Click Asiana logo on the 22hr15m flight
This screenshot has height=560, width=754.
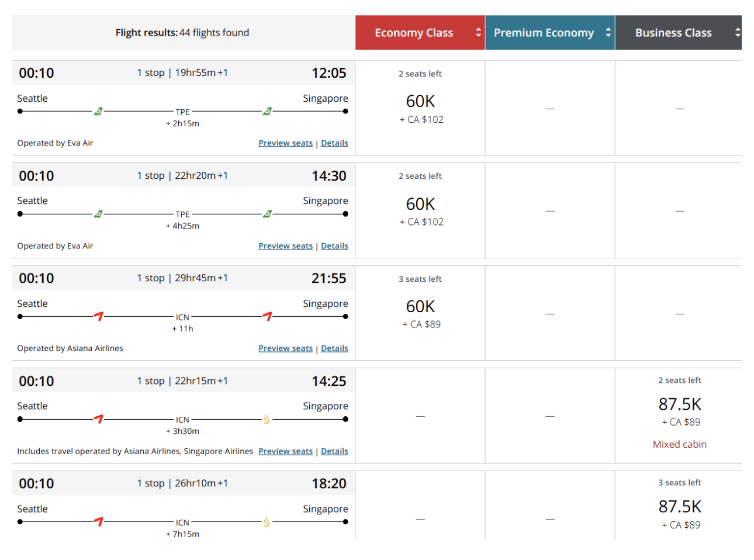tap(99, 419)
